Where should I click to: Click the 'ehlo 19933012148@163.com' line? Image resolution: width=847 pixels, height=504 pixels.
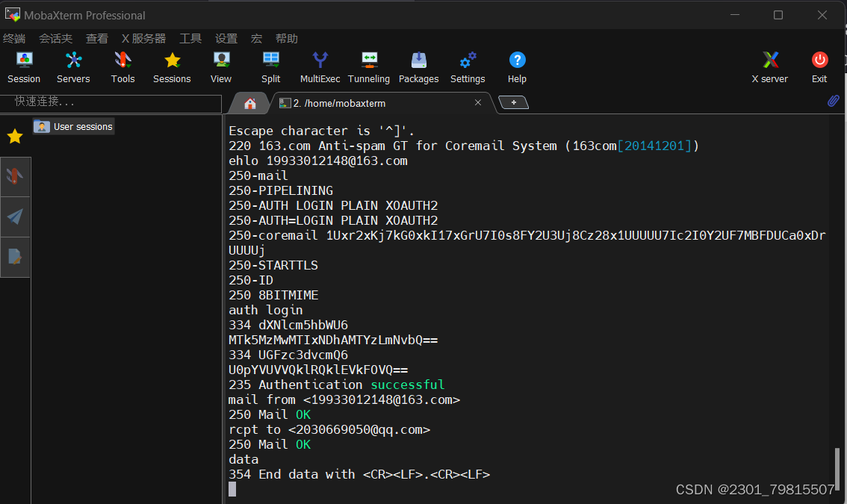click(318, 161)
